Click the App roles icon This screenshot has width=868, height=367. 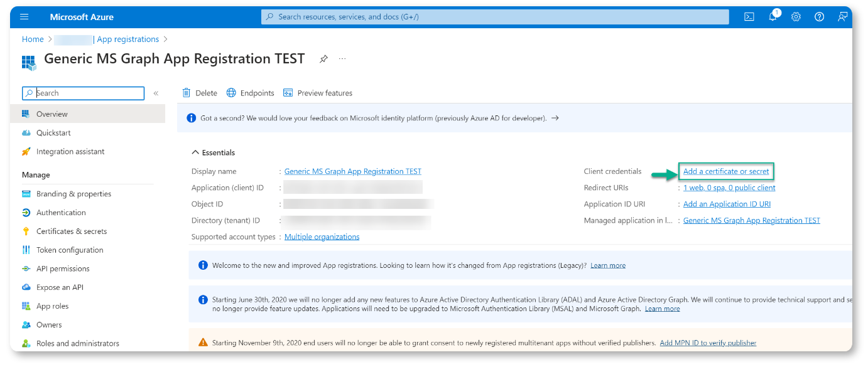coord(26,306)
